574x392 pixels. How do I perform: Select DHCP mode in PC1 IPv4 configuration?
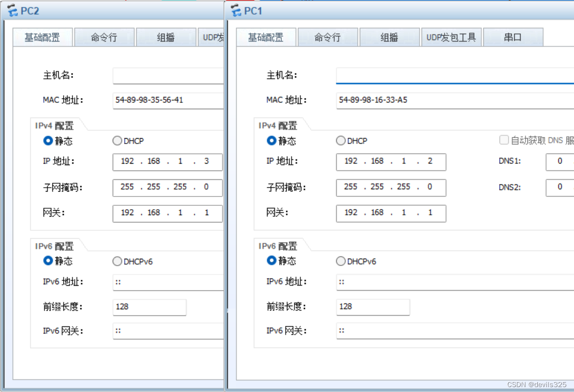341,141
